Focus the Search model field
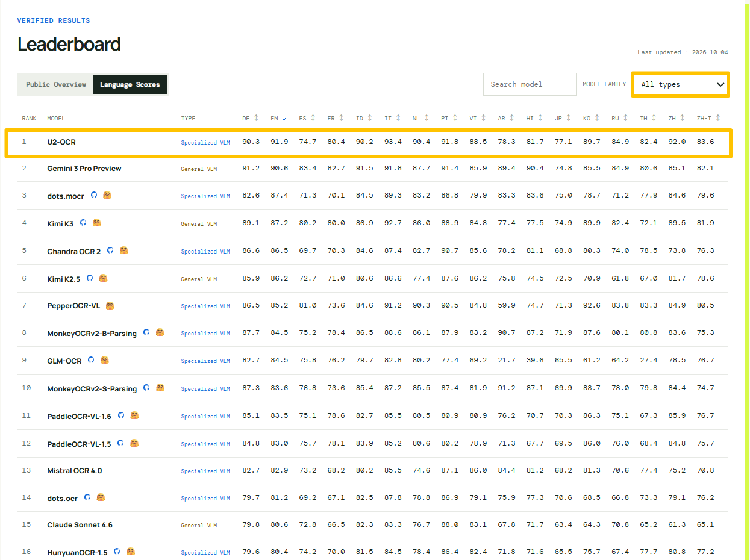Image resolution: width=750 pixels, height=560 pixels. point(530,84)
